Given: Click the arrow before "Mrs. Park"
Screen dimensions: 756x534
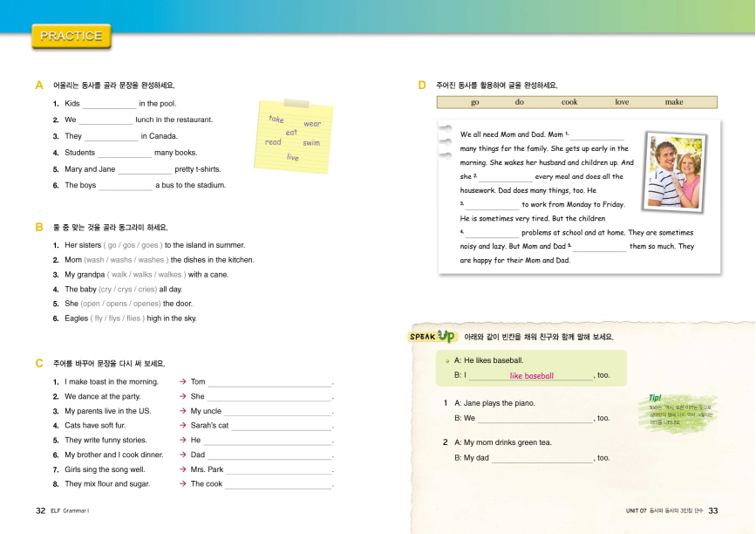Looking at the screenshot, I should click(182, 469).
